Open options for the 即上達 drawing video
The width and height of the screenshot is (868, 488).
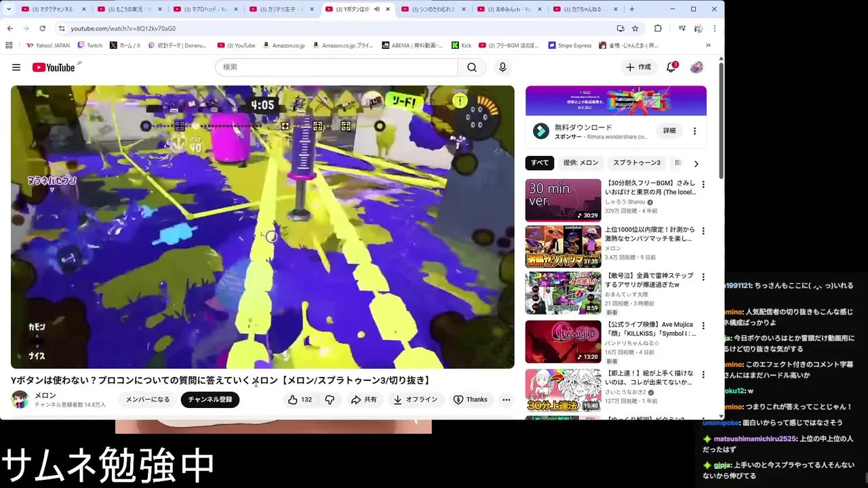point(703,374)
